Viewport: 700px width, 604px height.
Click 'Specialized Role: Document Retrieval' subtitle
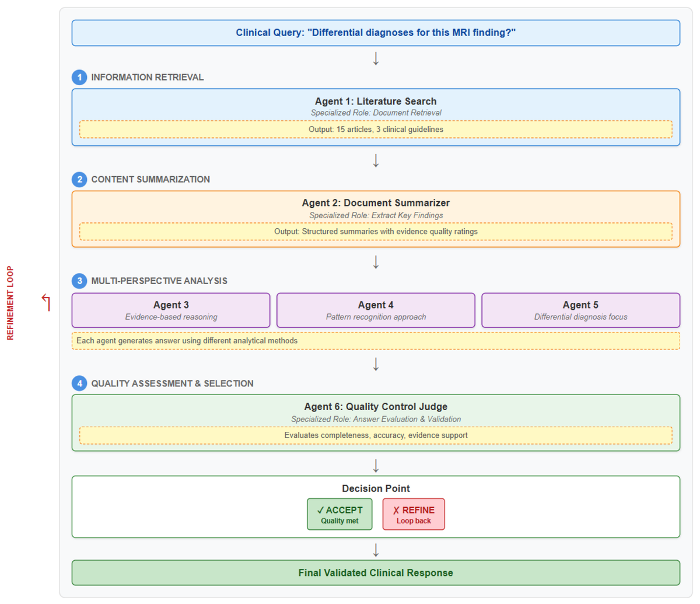(x=376, y=113)
